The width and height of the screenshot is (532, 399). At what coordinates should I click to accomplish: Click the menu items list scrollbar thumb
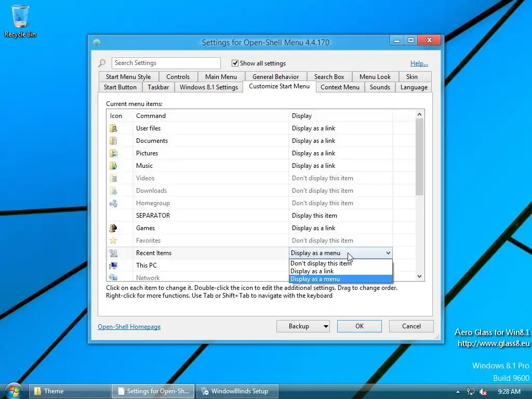(420, 157)
